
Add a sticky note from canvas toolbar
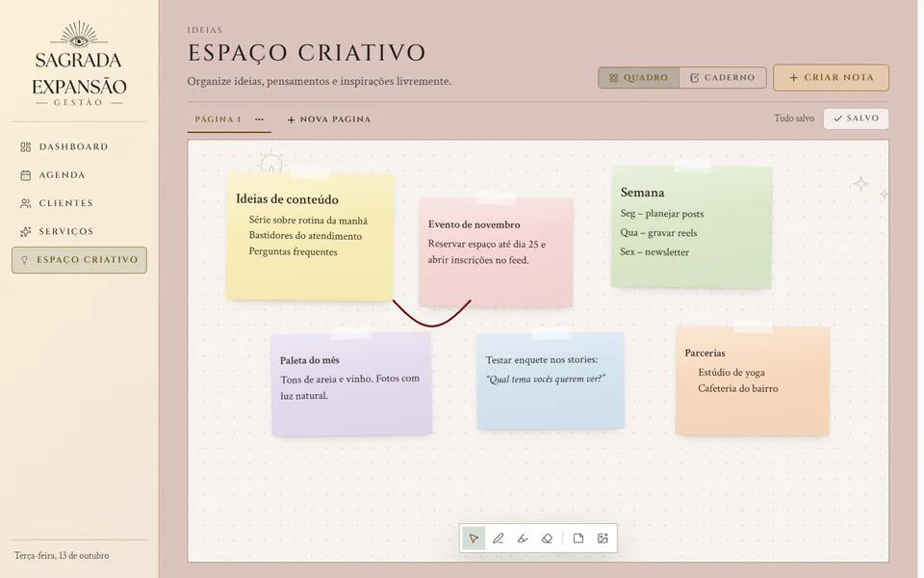pos(578,539)
